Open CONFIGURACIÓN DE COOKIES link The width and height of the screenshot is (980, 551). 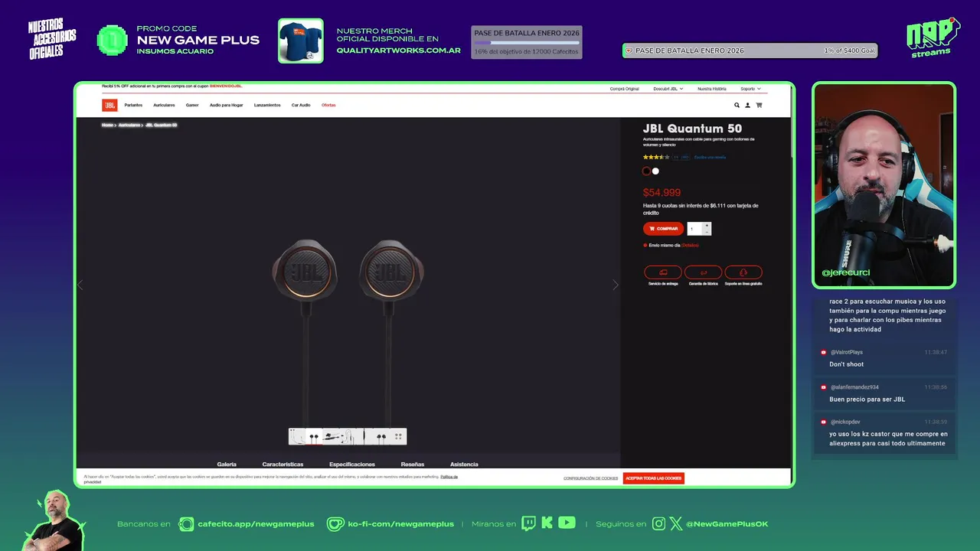[590, 478]
